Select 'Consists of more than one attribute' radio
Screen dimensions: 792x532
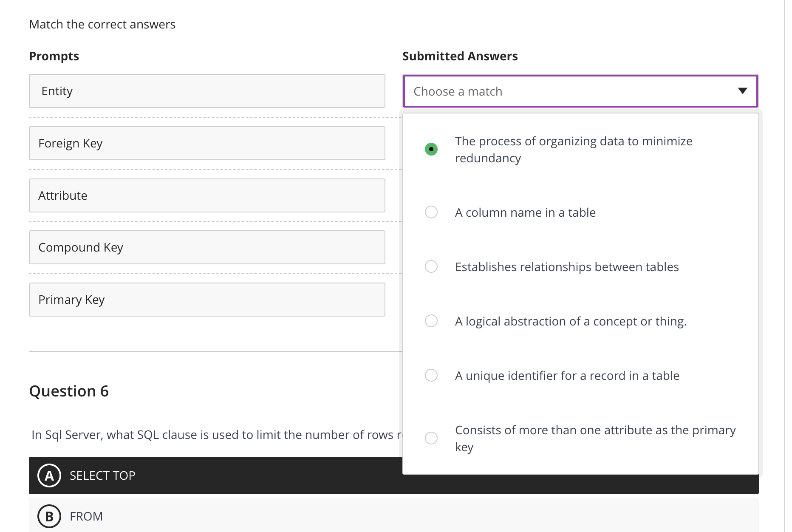pyautogui.click(x=431, y=438)
